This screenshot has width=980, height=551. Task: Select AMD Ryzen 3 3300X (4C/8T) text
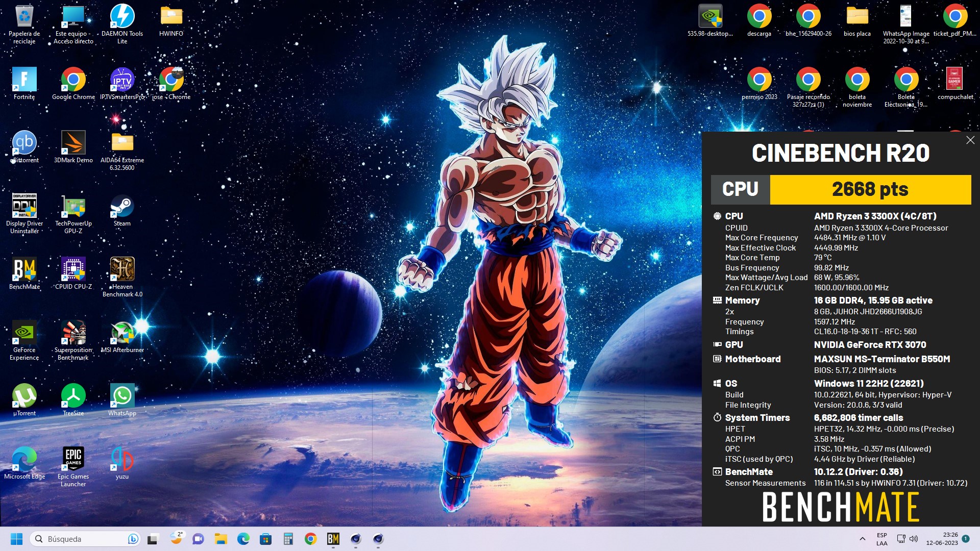click(x=875, y=216)
